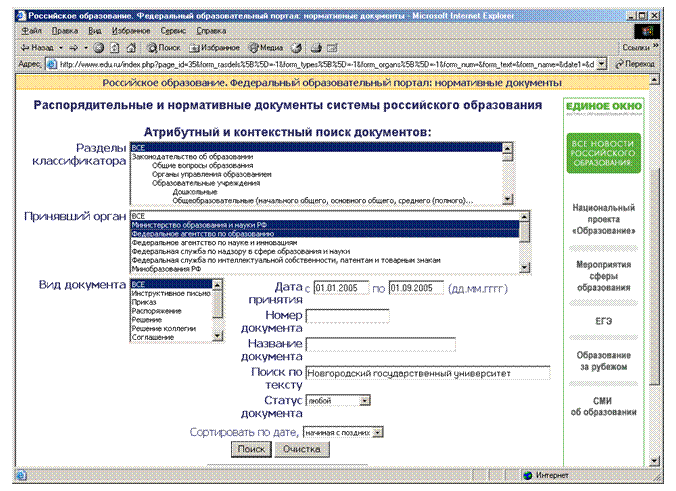Click the Print toolbar icon
676x491 pixels.
click(x=316, y=48)
